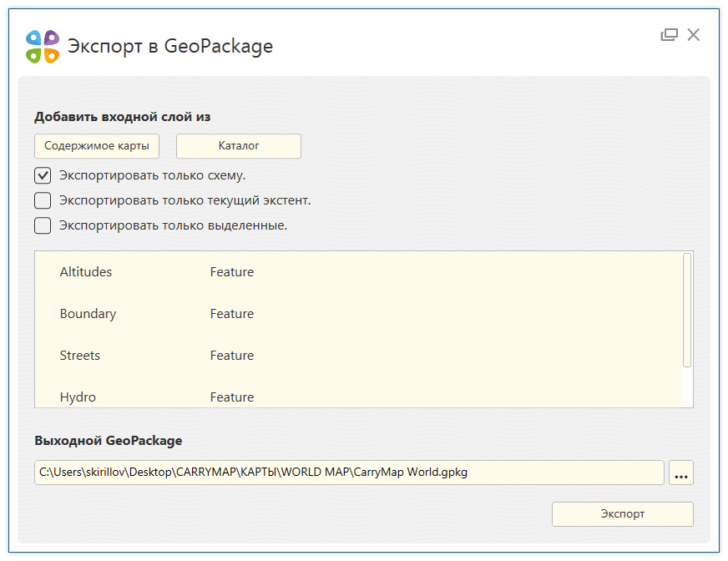Close the Export to GeoPackage dialog
Screen dimensions: 728x561
click(694, 35)
